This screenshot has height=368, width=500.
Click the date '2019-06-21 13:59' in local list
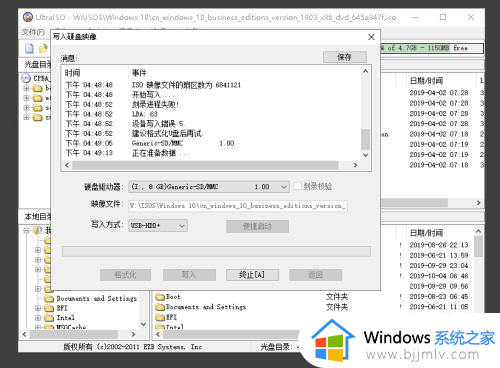tap(439, 255)
